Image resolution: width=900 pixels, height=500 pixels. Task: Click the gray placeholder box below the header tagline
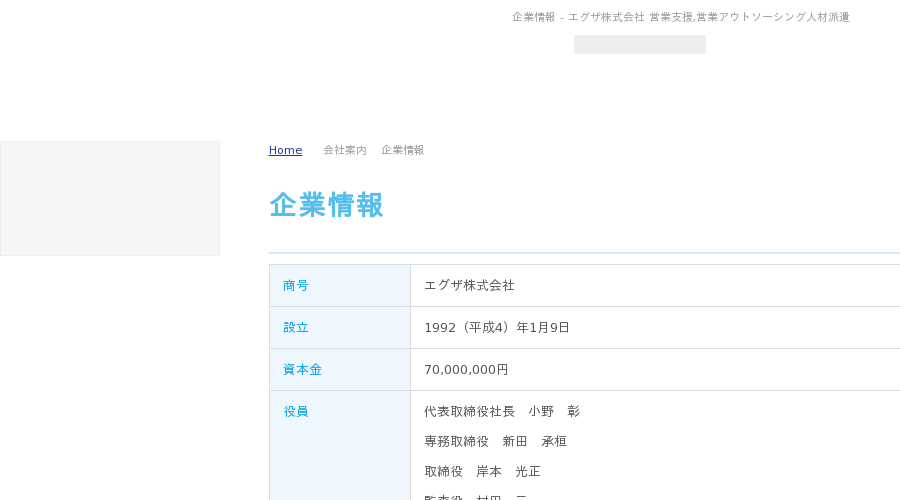[640, 44]
